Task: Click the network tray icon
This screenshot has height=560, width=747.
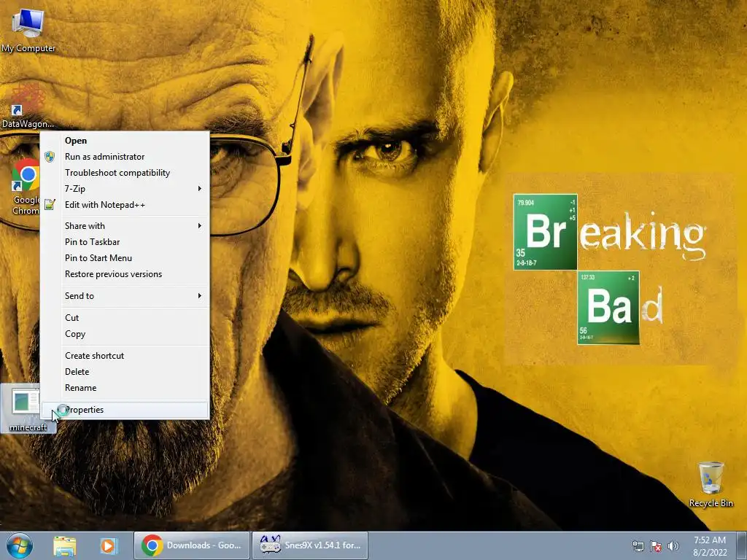Action: (638, 546)
